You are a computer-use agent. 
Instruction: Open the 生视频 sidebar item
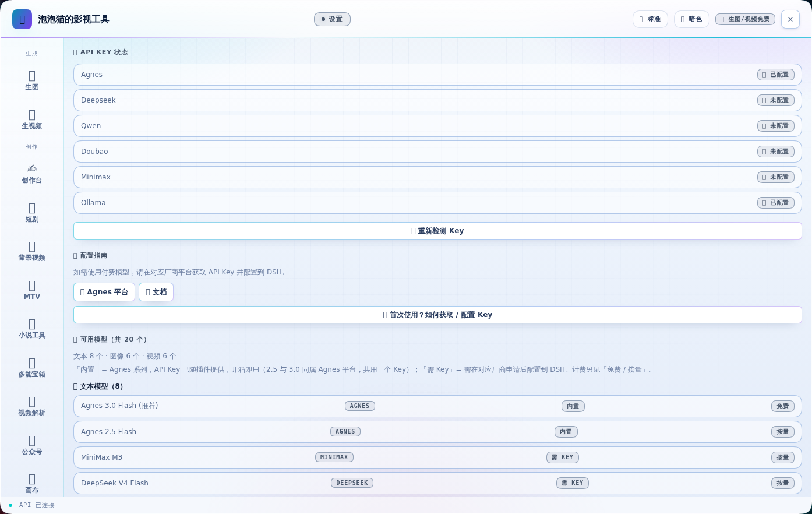pyautogui.click(x=32, y=119)
